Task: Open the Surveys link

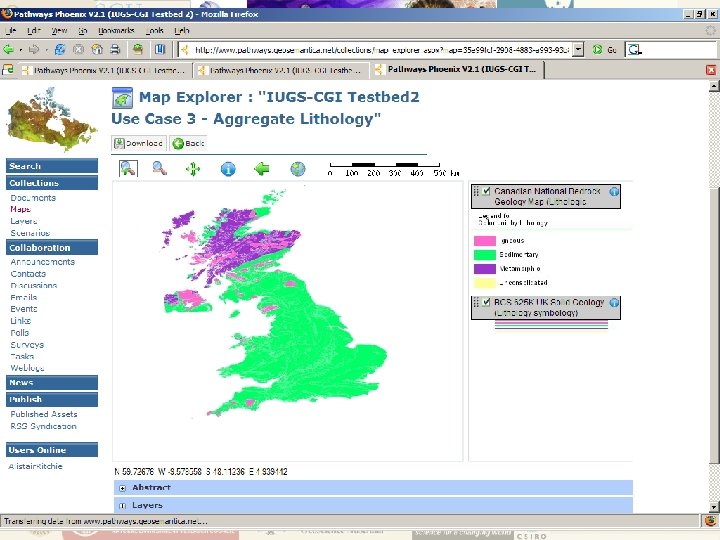Action: pos(27,344)
